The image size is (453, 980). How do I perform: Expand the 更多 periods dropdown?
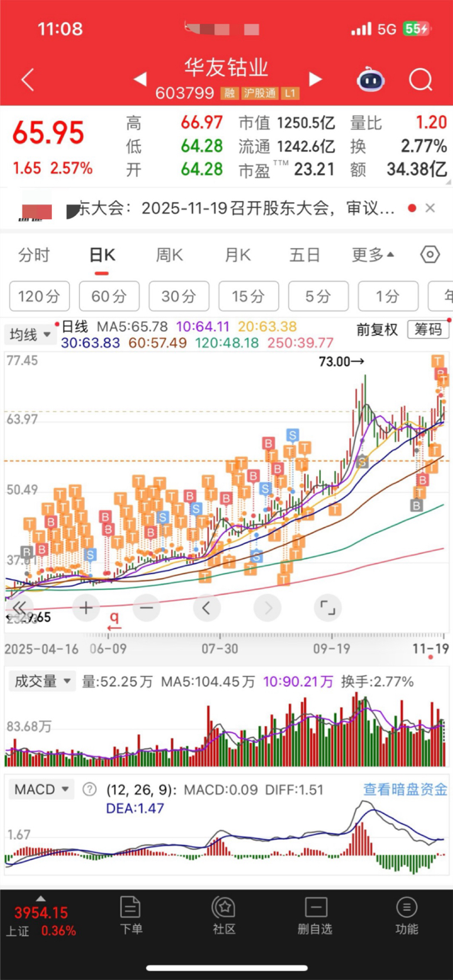pyautogui.click(x=373, y=255)
